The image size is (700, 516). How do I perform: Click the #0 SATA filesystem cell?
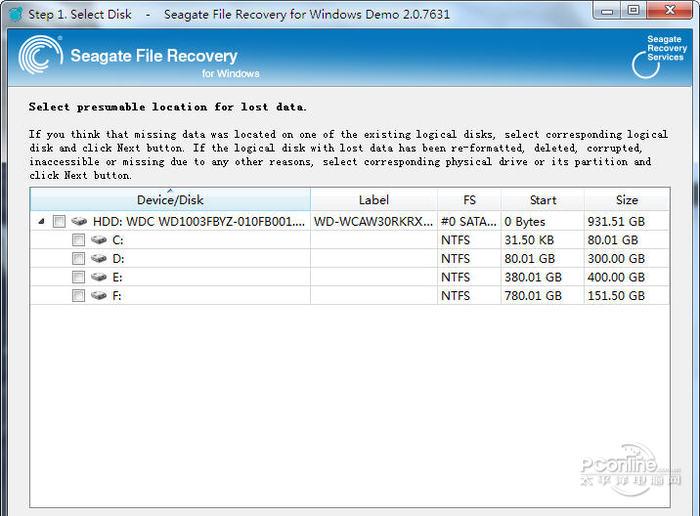point(469,221)
